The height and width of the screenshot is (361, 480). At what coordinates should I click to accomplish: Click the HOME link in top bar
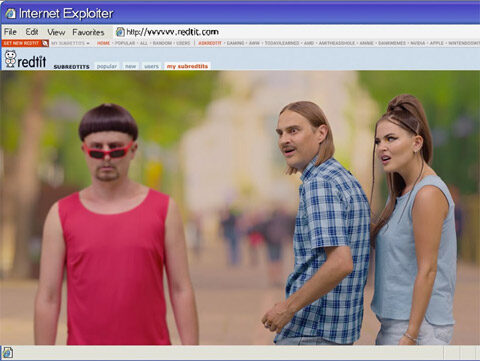[103, 43]
